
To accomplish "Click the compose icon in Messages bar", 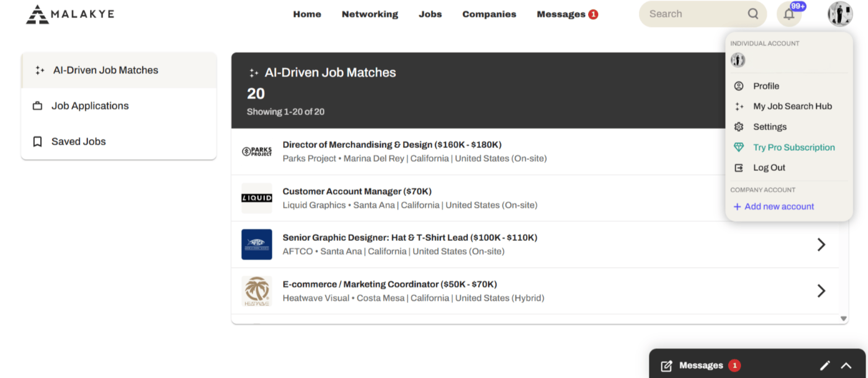I will (666, 366).
